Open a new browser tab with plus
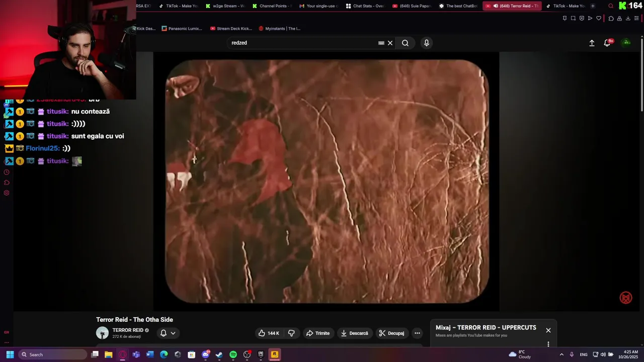Image resolution: width=644 pixels, height=362 pixels. (x=593, y=6)
